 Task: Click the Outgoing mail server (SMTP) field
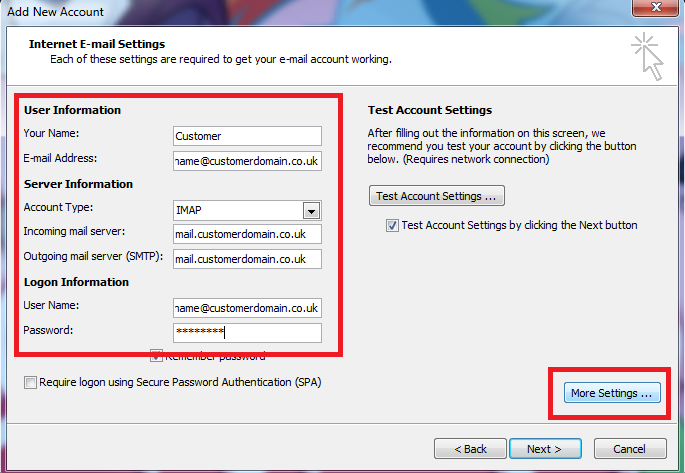click(246, 259)
